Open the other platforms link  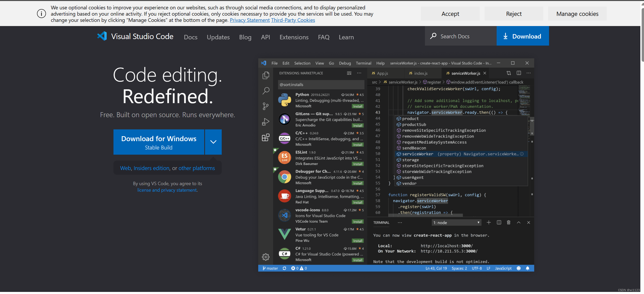197,168
